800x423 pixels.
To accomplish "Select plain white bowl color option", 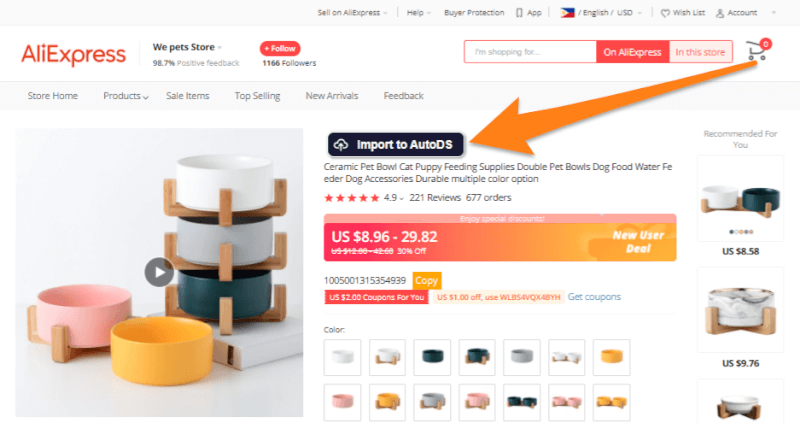I will coord(342,357).
